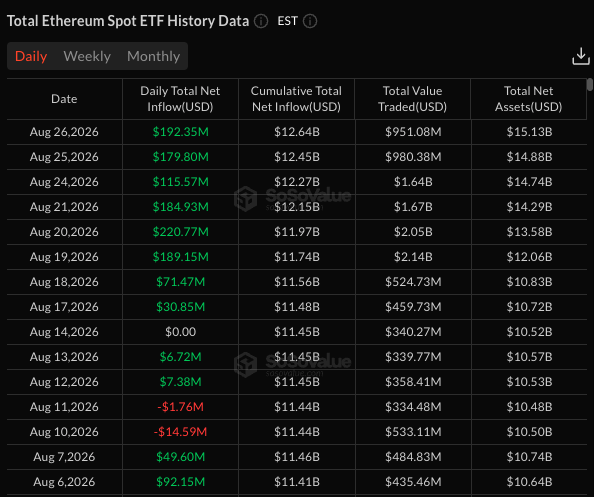Select the $524.73M traded value
Screen dimensions: 594x497
point(413,282)
